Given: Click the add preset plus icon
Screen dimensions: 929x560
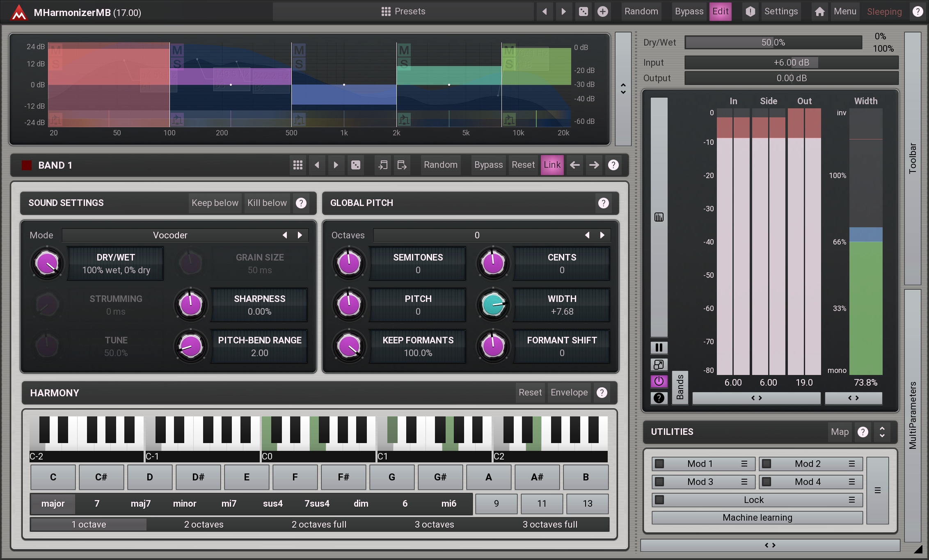Looking at the screenshot, I should click(x=602, y=11).
